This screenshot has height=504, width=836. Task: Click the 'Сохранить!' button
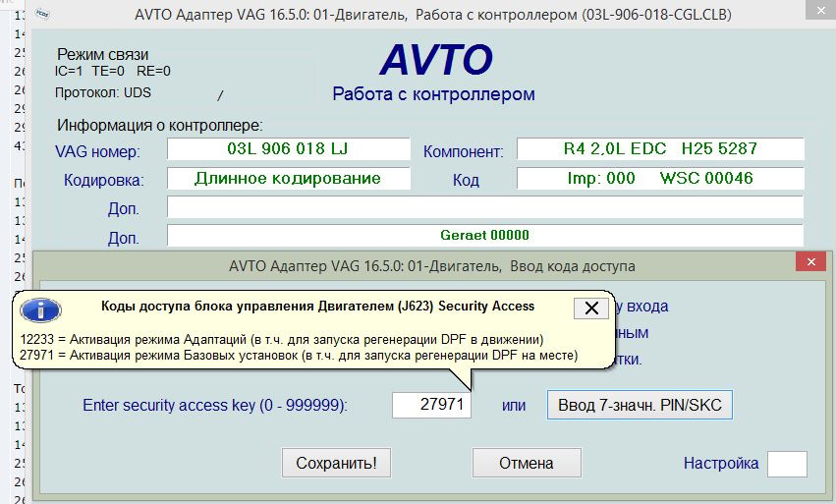(336, 463)
